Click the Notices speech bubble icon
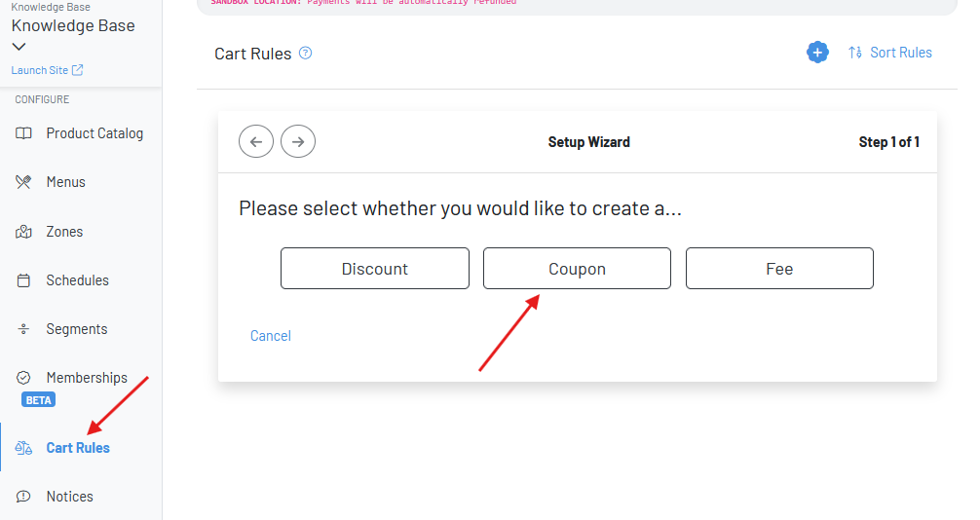980x520 pixels. coord(23,497)
